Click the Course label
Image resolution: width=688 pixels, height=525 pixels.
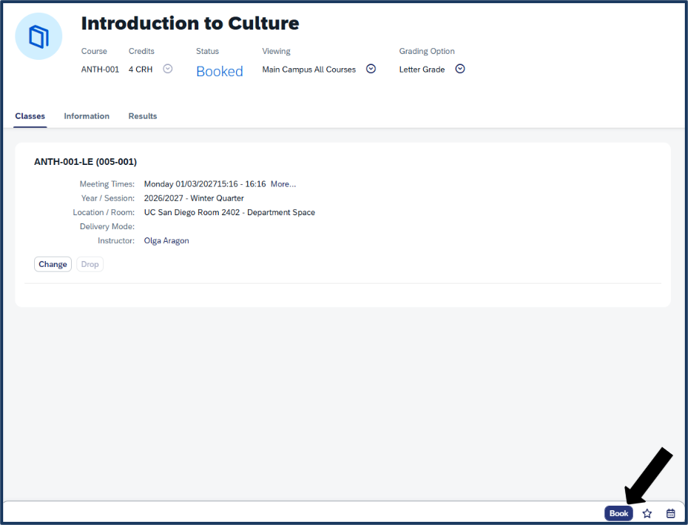[94, 51]
